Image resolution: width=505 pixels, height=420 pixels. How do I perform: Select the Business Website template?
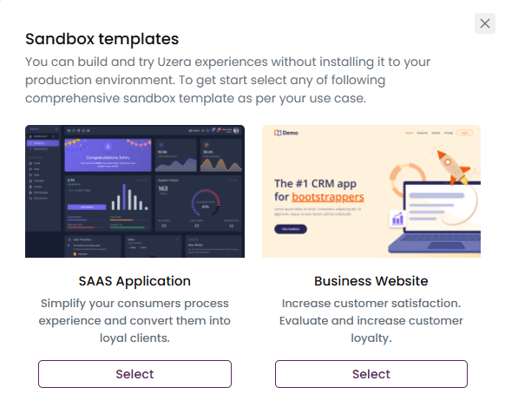click(371, 374)
